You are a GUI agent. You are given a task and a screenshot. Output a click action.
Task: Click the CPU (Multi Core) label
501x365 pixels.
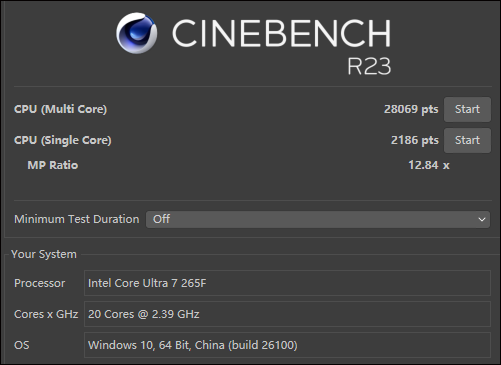pyautogui.click(x=60, y=109)
